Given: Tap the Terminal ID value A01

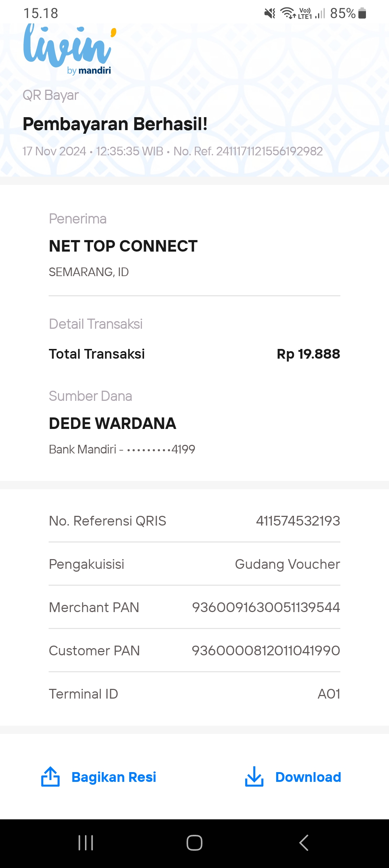Looking at the screenshot, I should click(328, 694).
